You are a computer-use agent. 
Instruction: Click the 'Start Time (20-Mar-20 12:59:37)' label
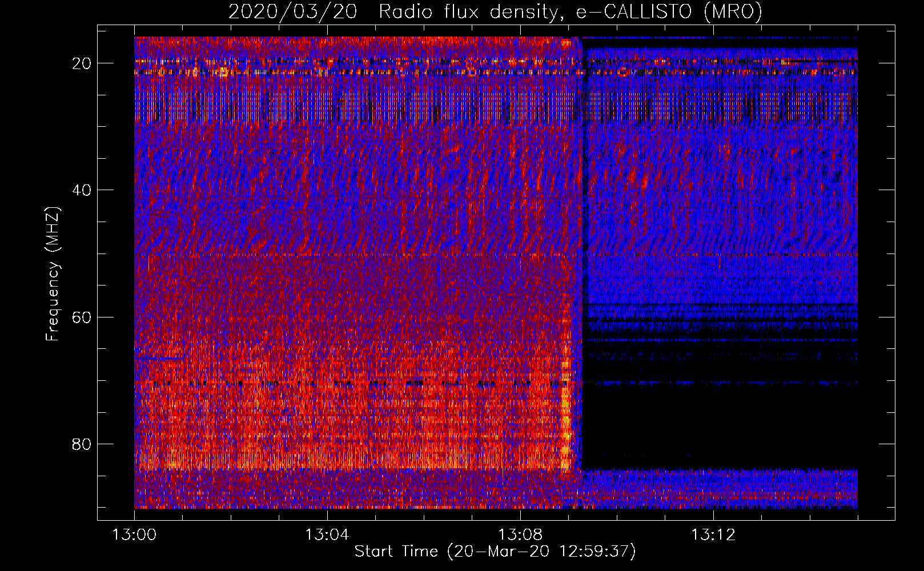tap(495, 552)
